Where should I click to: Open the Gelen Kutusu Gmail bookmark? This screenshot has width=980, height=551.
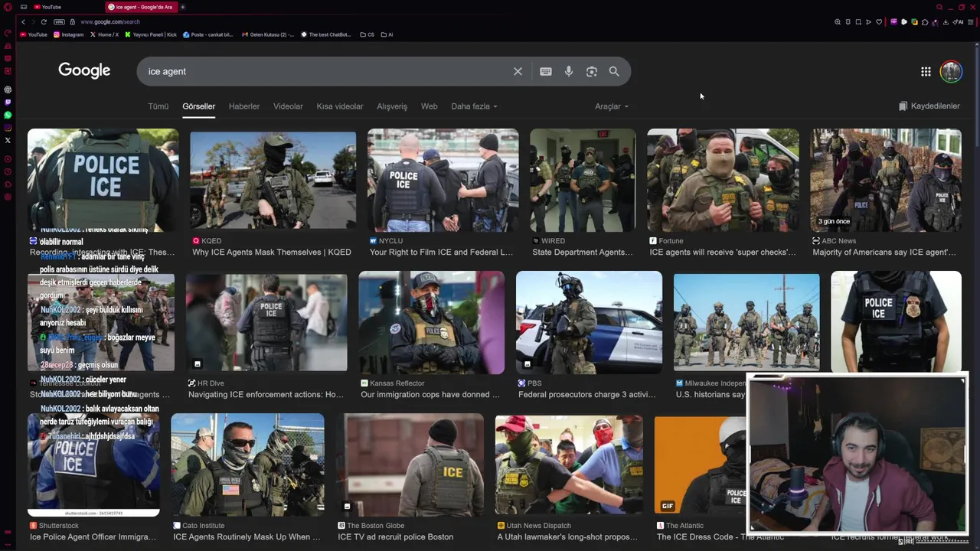267,34
